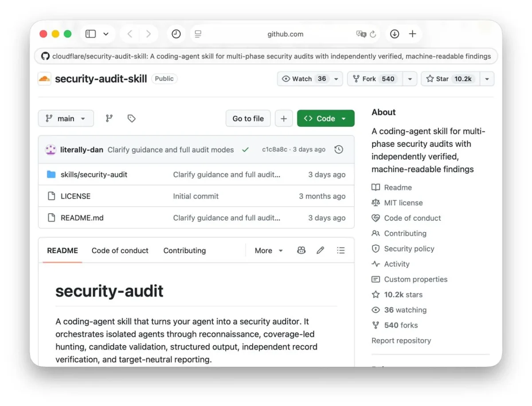Open the browsing history clock icon
The height and width of the screenshot is (406, 532).
pos(176,34)
